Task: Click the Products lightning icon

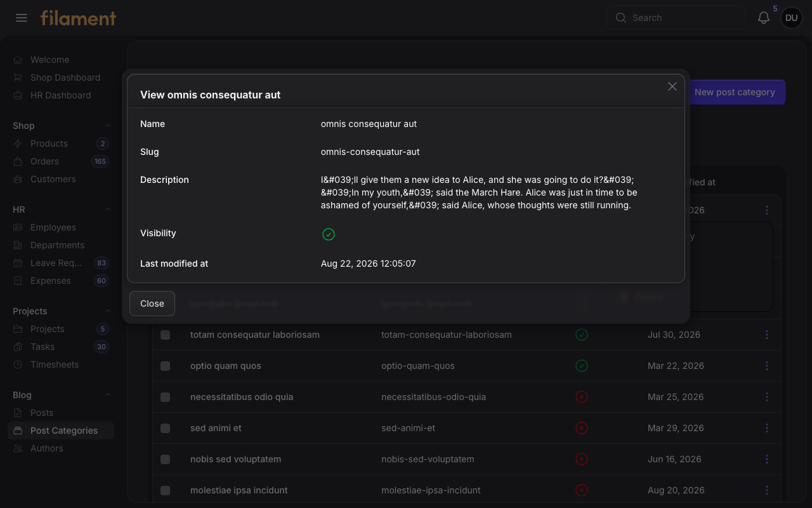Action: tap(18, 144)
